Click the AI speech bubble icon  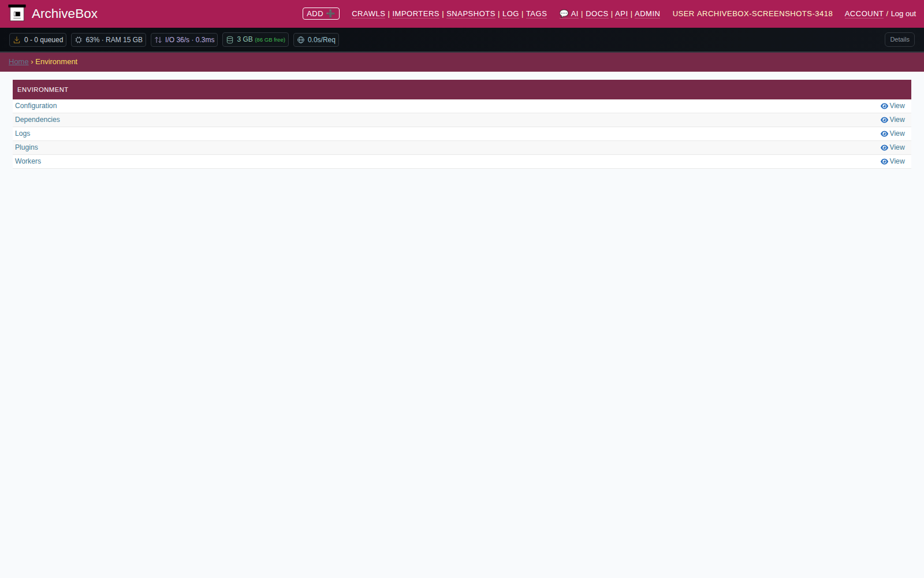pos(564,14)
